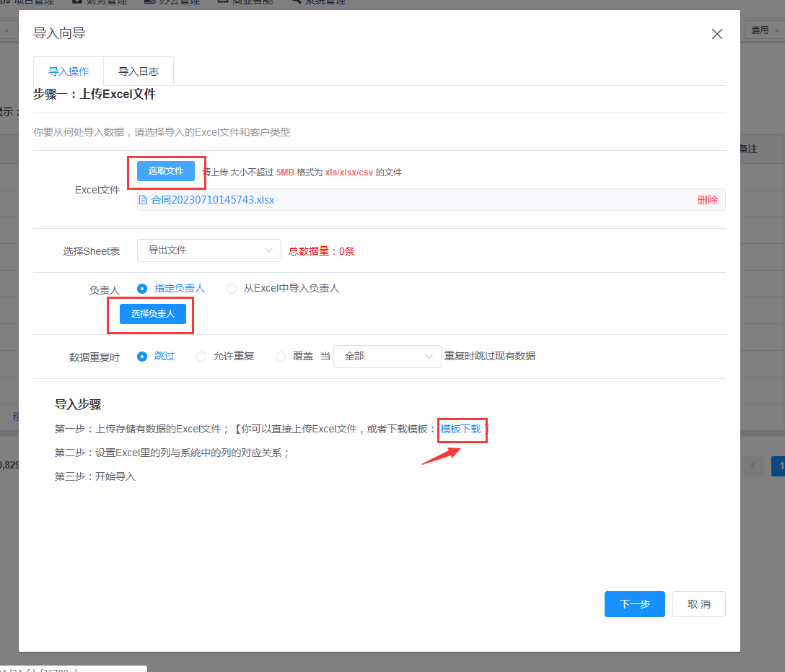Click the 选择负责人 button
Screen dimensions: 785x672
point(152,314)
